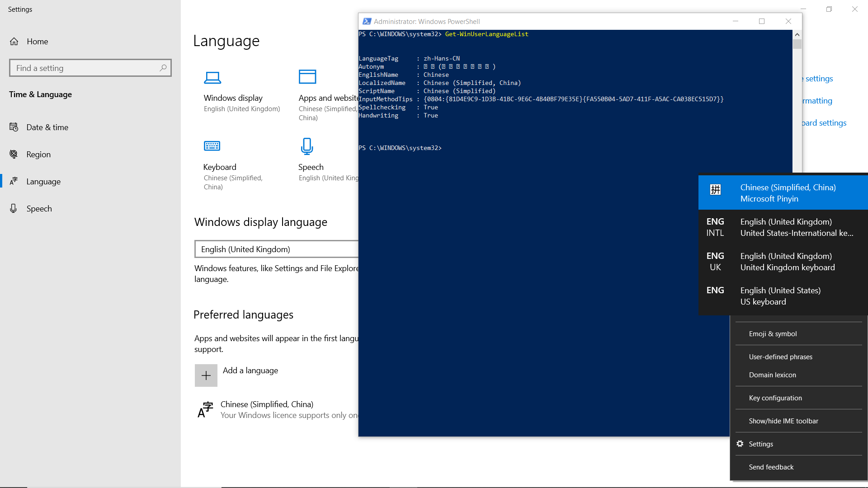Open Home in Settings sidebar
This screenshot has width=868, height=488.
point(90,42)
